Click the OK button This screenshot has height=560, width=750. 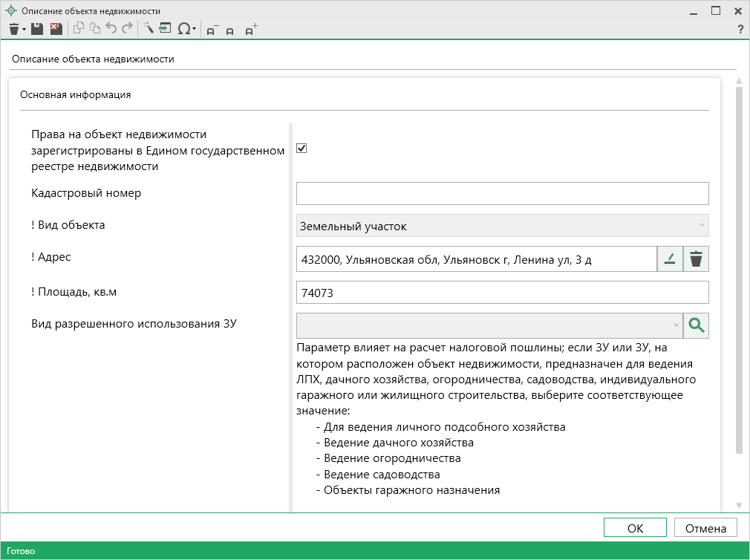tap(635, 527)
